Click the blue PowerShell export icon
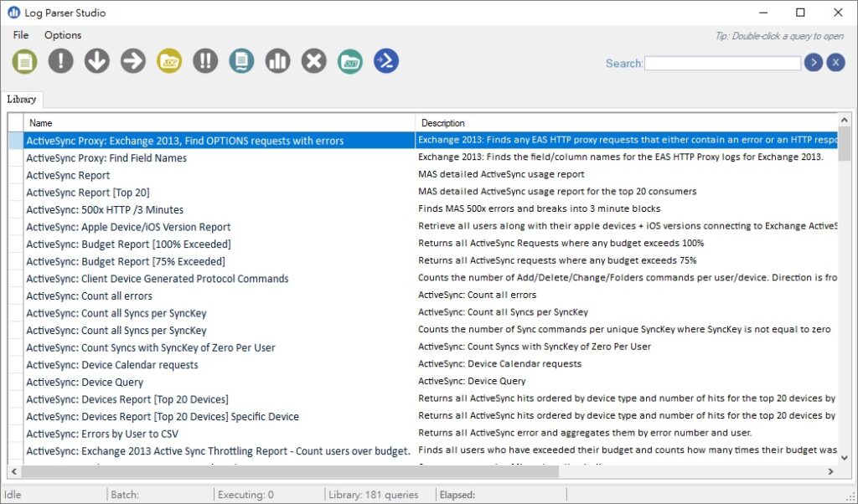Screen dimensions: 858x504 [x=385, y=61]
